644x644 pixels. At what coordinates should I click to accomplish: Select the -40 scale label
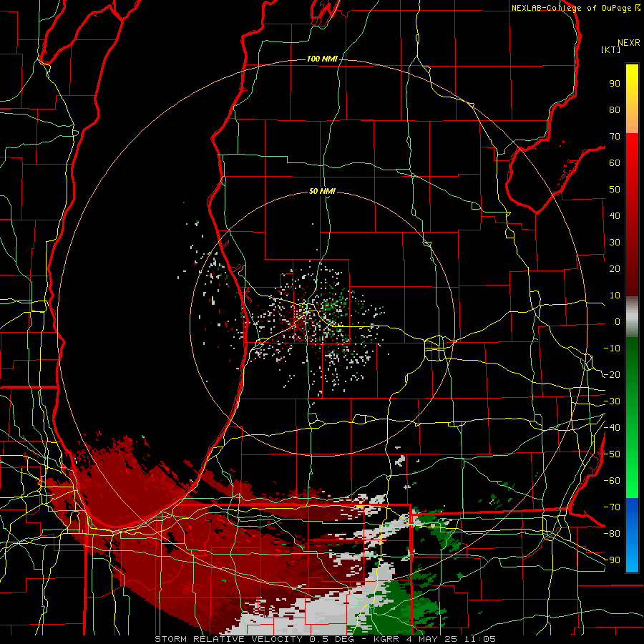(x=612, y=428)
